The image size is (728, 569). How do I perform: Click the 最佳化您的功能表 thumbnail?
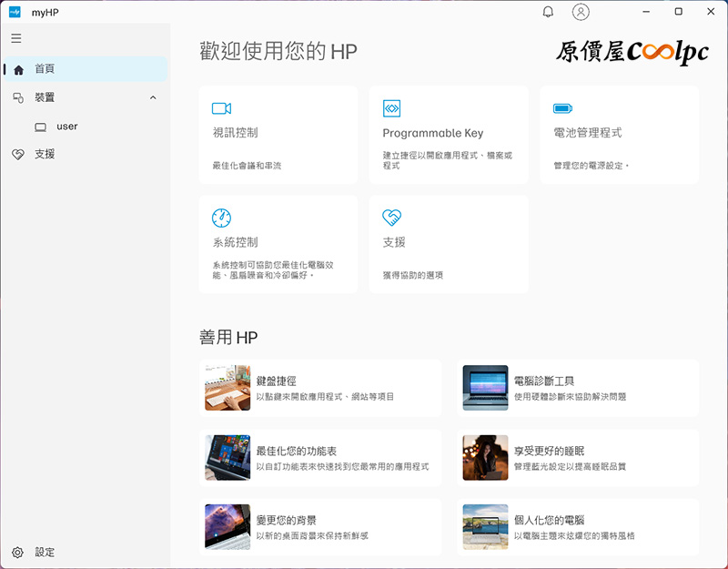tap(227, 458)
